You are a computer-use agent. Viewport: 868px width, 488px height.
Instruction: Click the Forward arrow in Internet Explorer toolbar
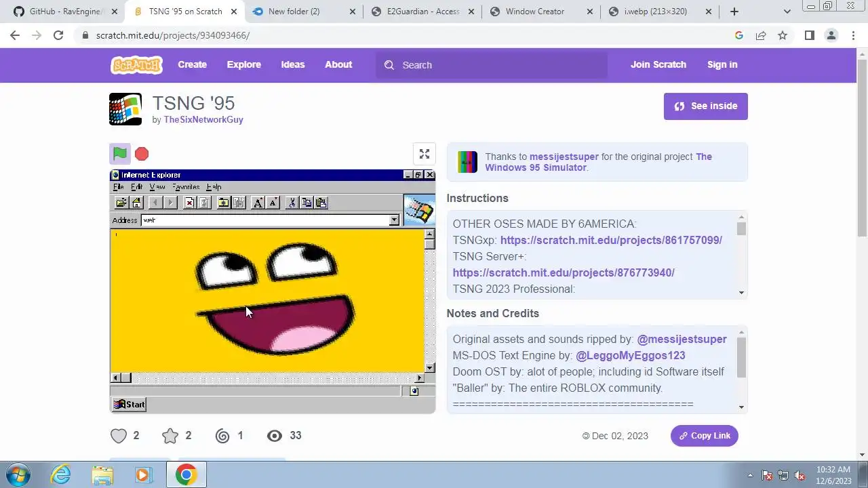[x=170, y=203]
